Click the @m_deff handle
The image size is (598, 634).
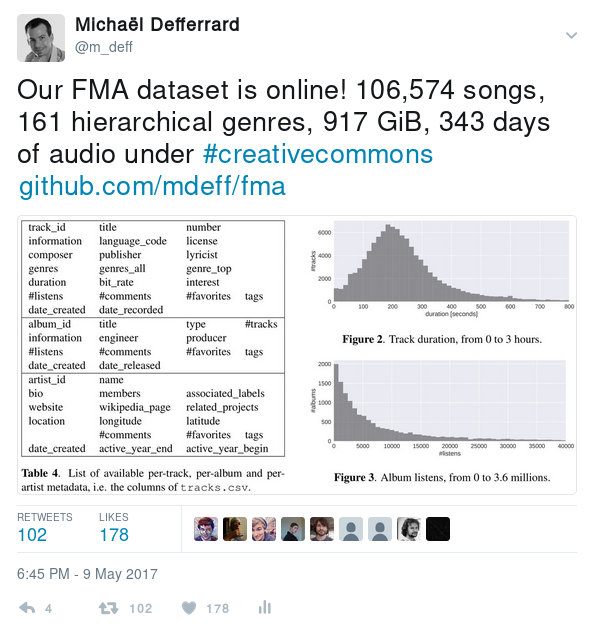coord(104,47)
